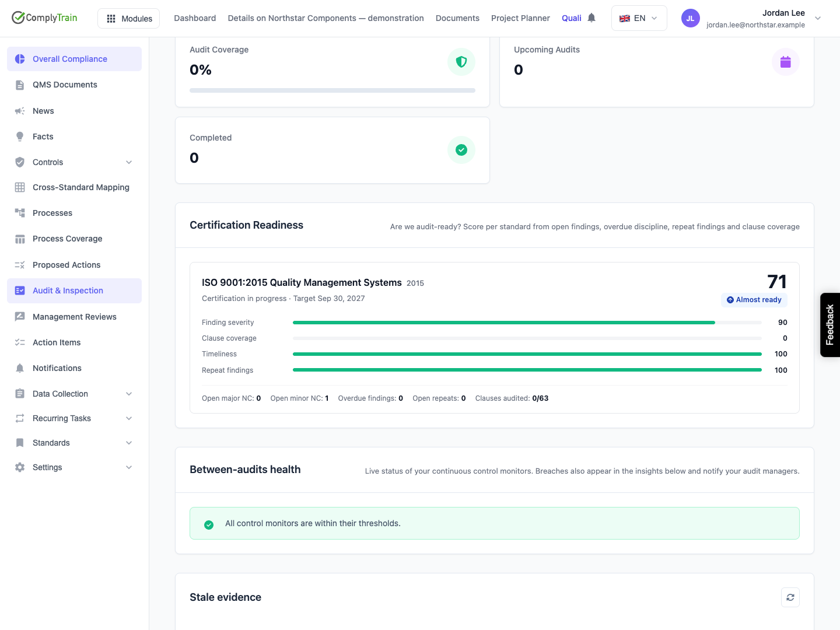Open Project Planner in top navigation
840x630 pixels.
[x=520, y=18]
